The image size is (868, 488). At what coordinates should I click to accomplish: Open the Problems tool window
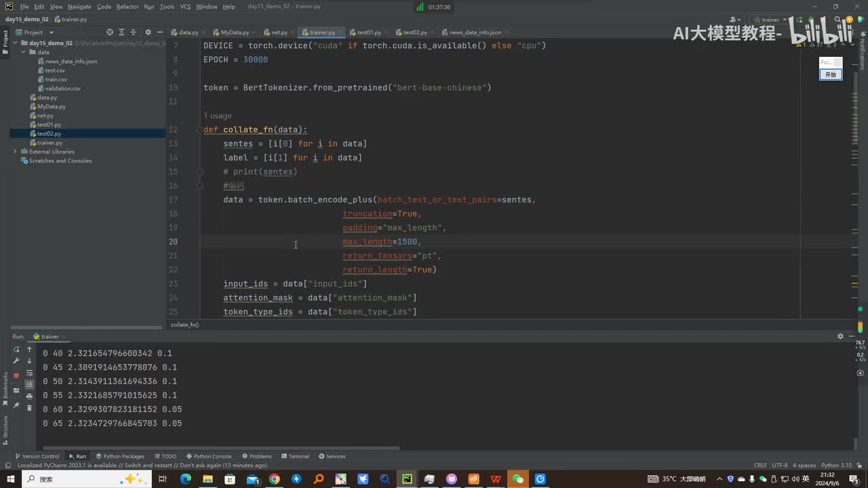[256, 456]
